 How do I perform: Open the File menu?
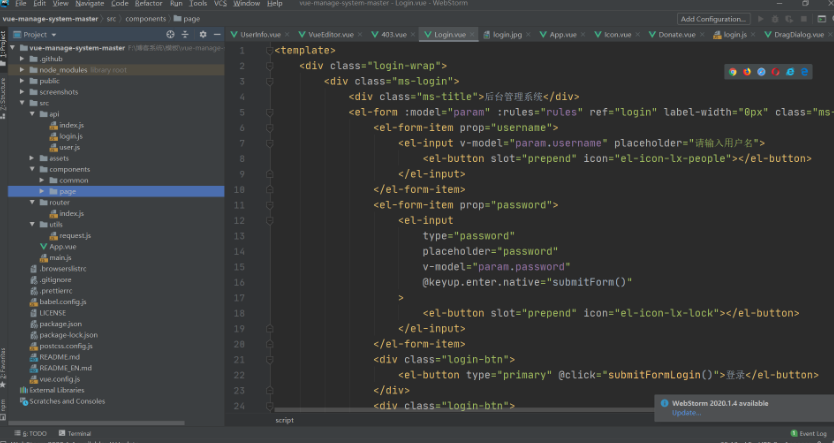click(x=21, y=3)
